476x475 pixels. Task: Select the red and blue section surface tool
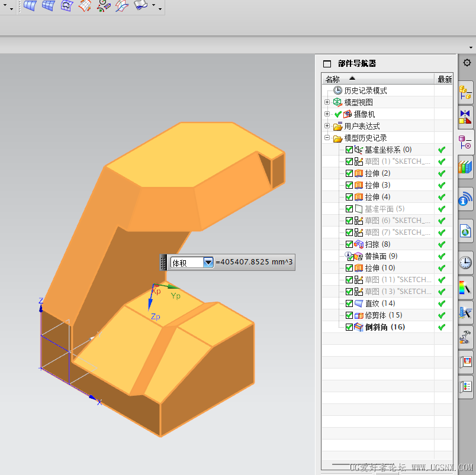(x=122, y=5)
